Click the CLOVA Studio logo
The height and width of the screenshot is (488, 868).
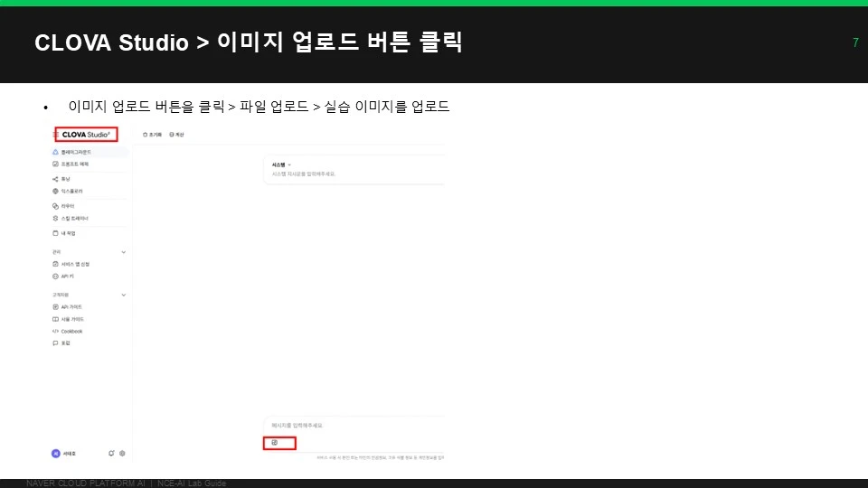(86, 135)
